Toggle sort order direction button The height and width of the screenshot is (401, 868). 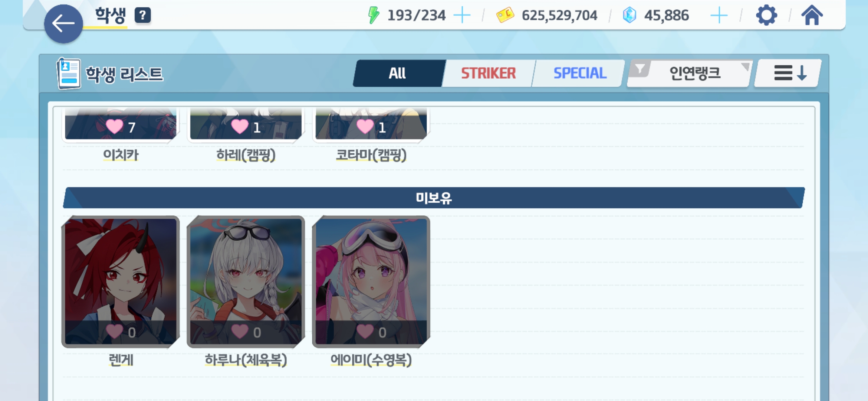click(789, 73)
